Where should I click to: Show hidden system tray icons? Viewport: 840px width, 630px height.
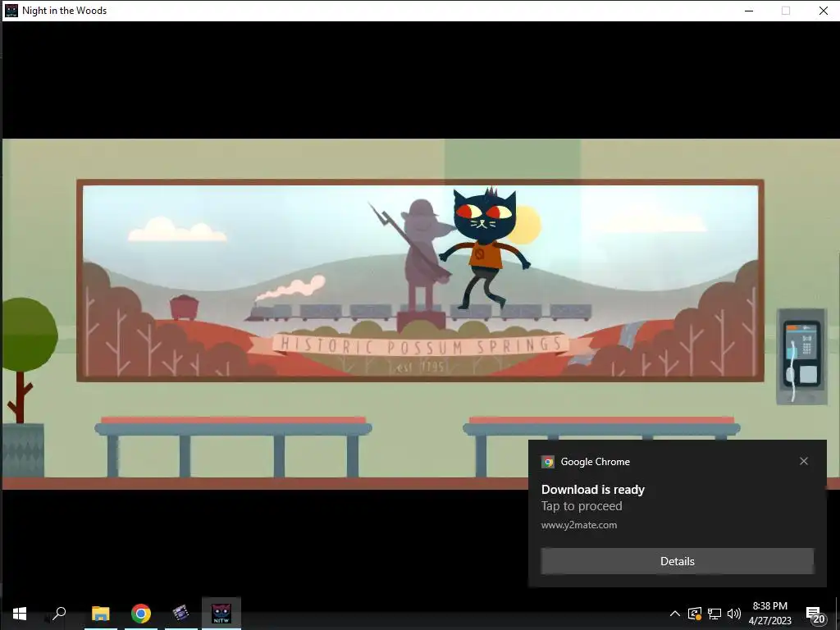click(675, 614)
